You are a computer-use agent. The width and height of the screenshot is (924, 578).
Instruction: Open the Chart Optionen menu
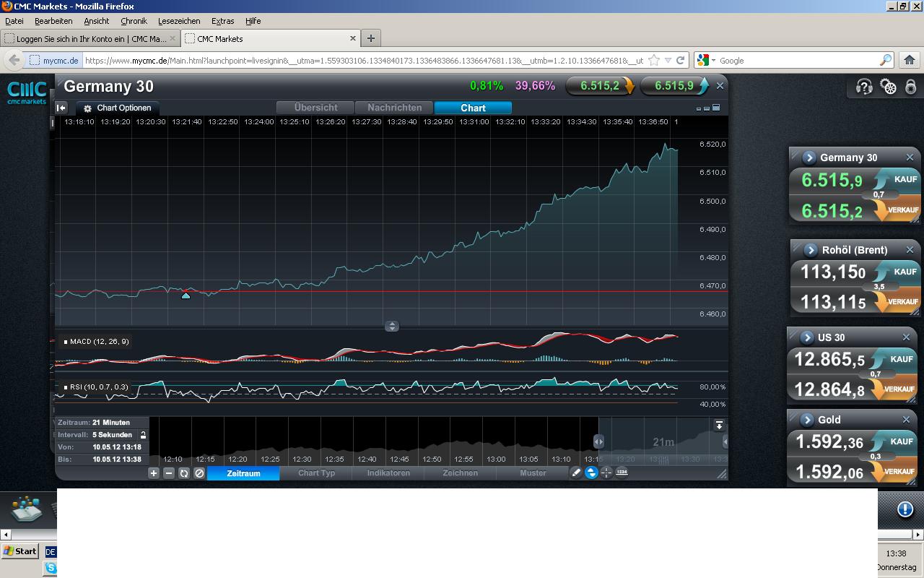click(118, 108)
